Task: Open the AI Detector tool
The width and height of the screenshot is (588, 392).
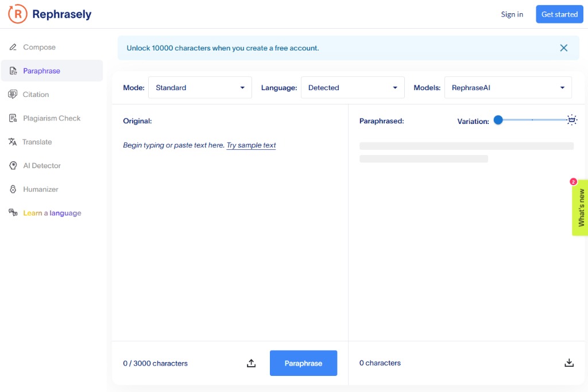Action: click(x=41, y=166)
